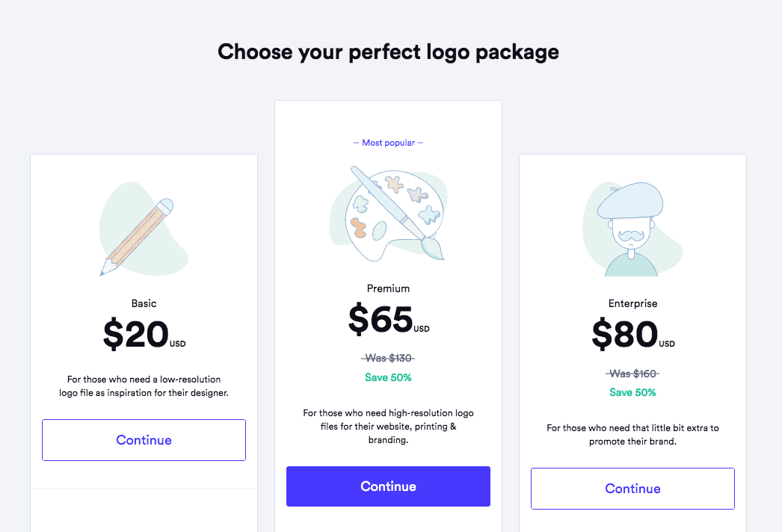Image resolution: width=782 pixels, height=532 pixels.
Task: Click the crossed-out Was $160 text
Action: click(x=632, y=374)
